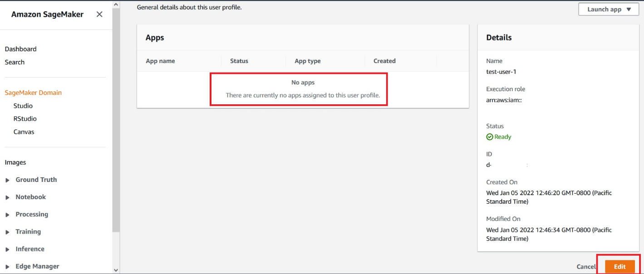Image resolution: width=644 pixels, height=274 pixels.
Task: Click the Processing label
Action: [x=32, y=214]
